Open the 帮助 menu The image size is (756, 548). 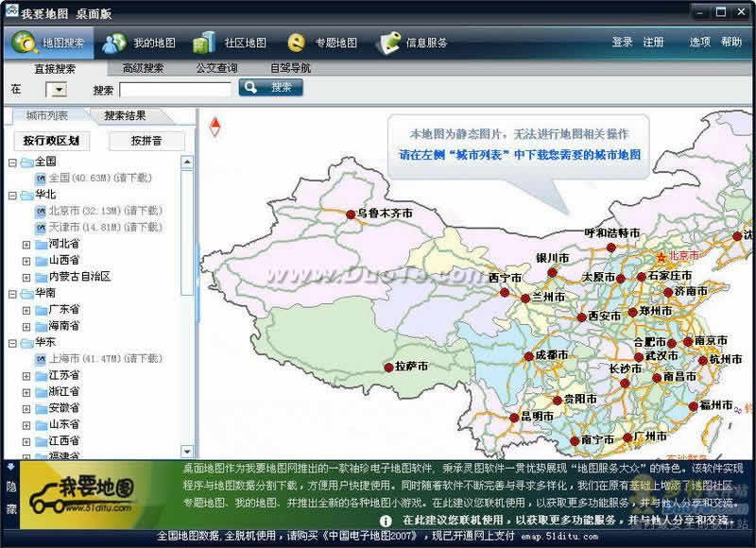pyautogui.click(x=730, y=43)
